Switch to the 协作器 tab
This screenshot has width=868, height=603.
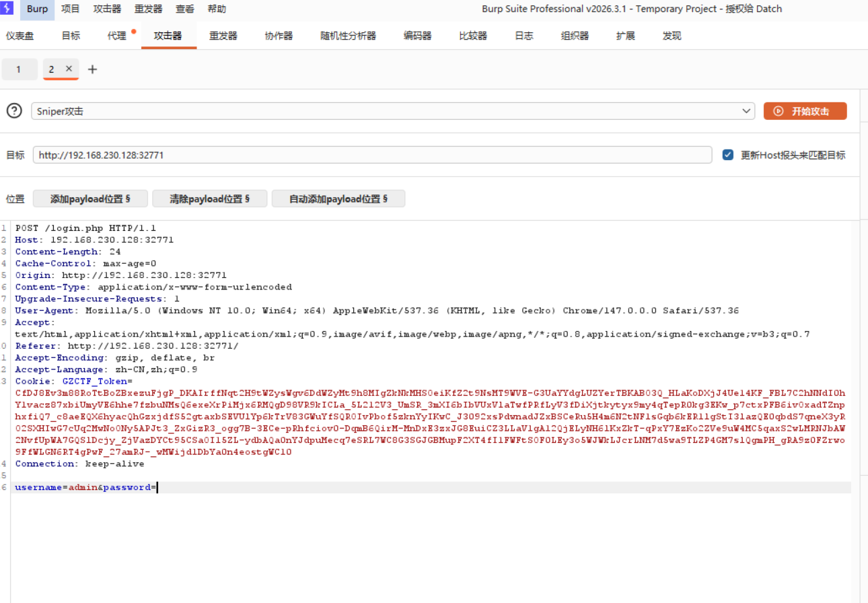pos(279,36)
